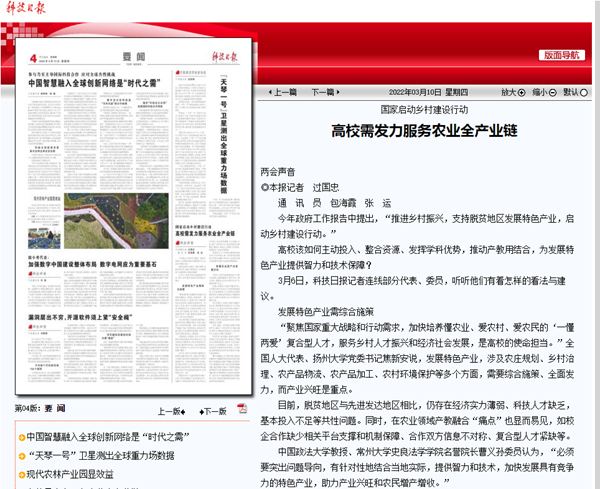Go to next article with 下一篇
Screen dimensions: 600x489
[322, 91]
